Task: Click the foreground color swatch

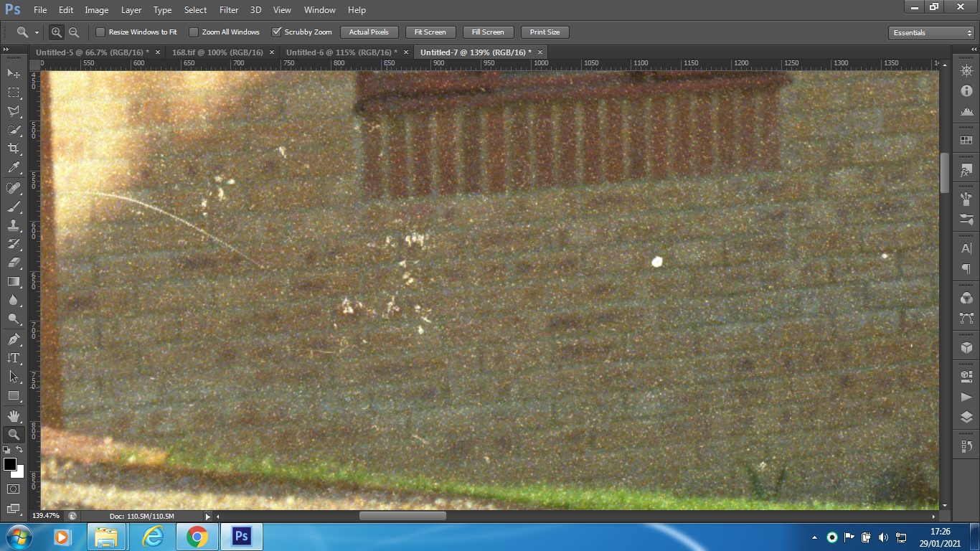Action: (x=10, y=464)
